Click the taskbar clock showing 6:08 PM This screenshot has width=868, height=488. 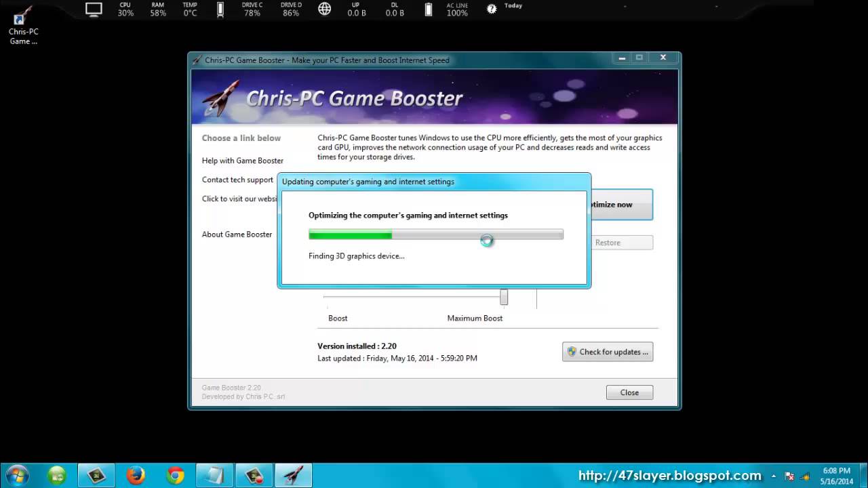tap(836, 476)
